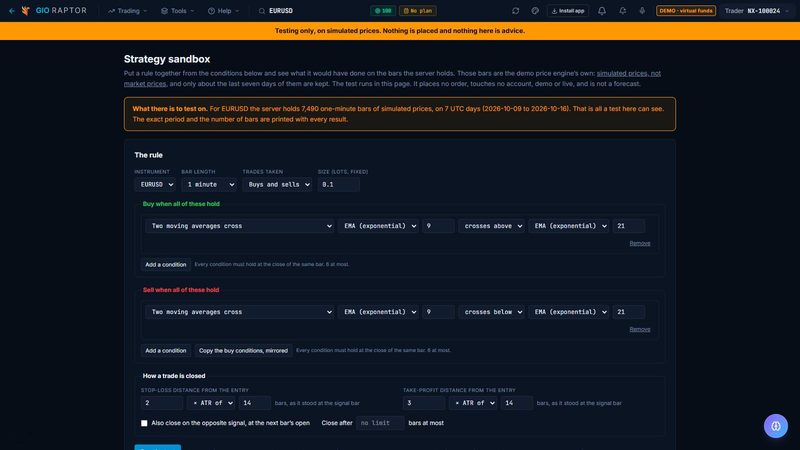Click the period 9 field in sell condition
800x450 pixels.
pos(438,312)
